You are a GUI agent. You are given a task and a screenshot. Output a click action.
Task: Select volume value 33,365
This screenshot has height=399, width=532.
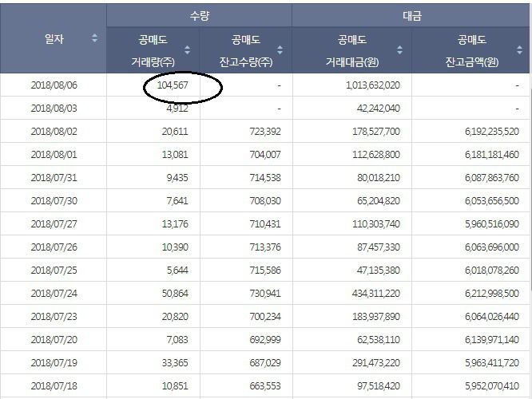175,363
